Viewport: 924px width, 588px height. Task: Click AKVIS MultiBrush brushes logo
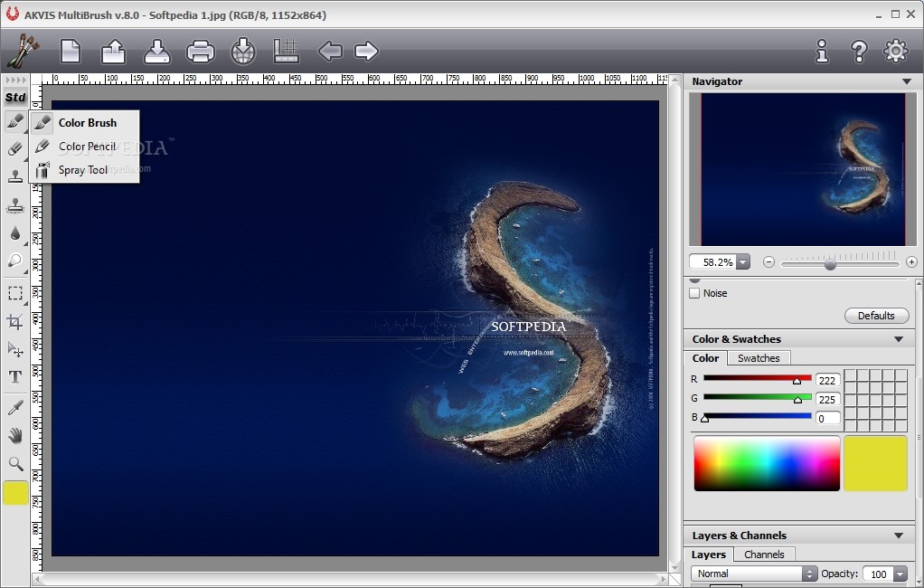point(23,51)
